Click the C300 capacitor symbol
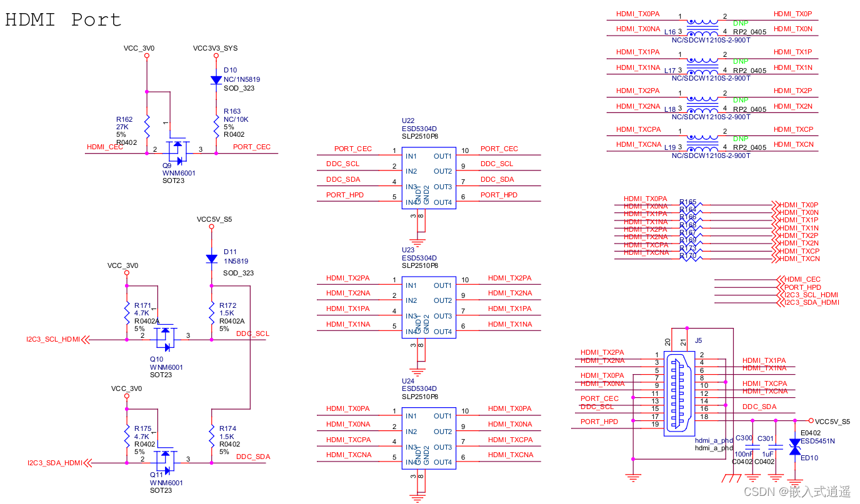860x504 pixels. (753, 447)
